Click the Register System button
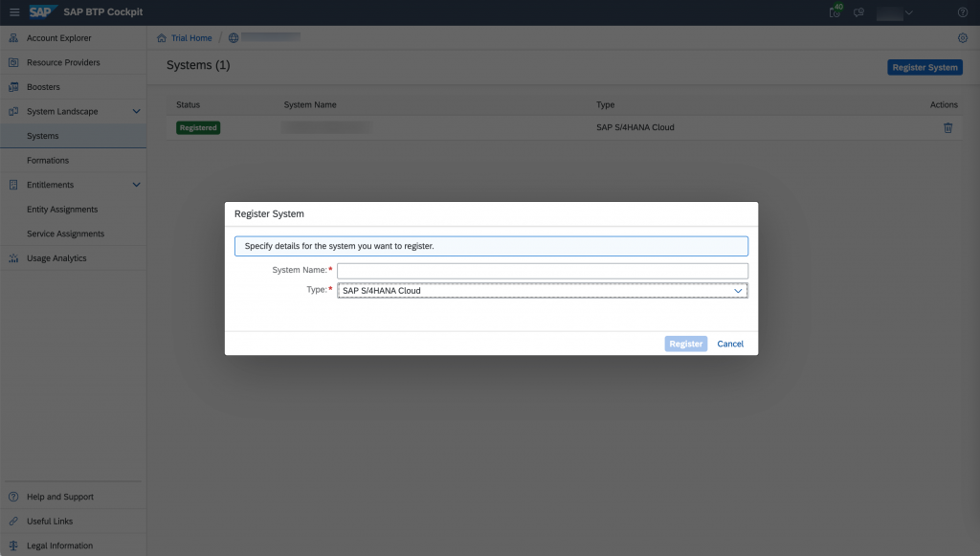The image size is (980, 556). pyautogui.click(x=924, y=68)
